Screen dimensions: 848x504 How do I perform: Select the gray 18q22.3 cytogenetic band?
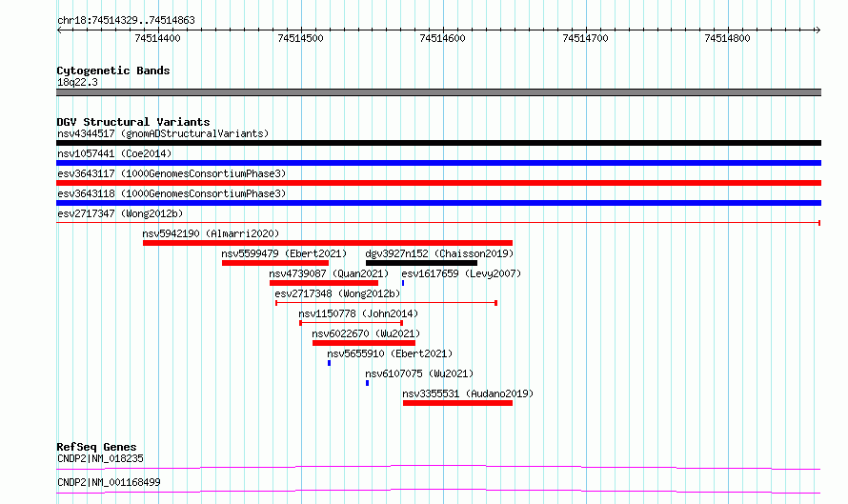coord(438,92)
